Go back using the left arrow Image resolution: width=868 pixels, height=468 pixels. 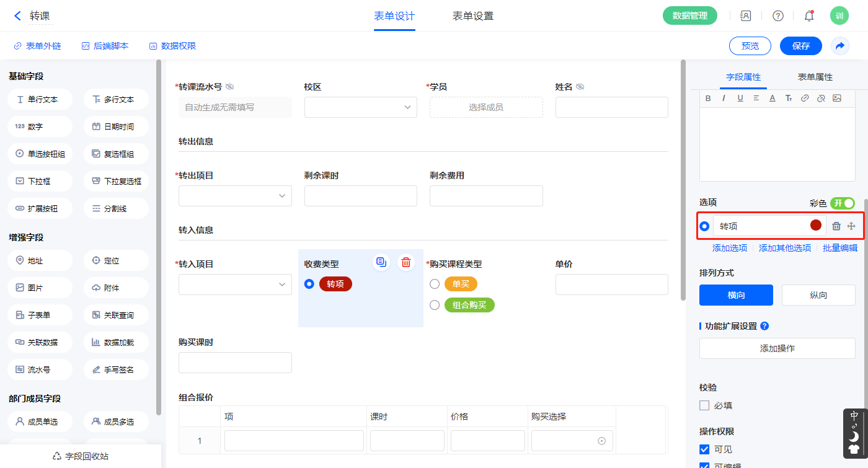pos(17,15)
